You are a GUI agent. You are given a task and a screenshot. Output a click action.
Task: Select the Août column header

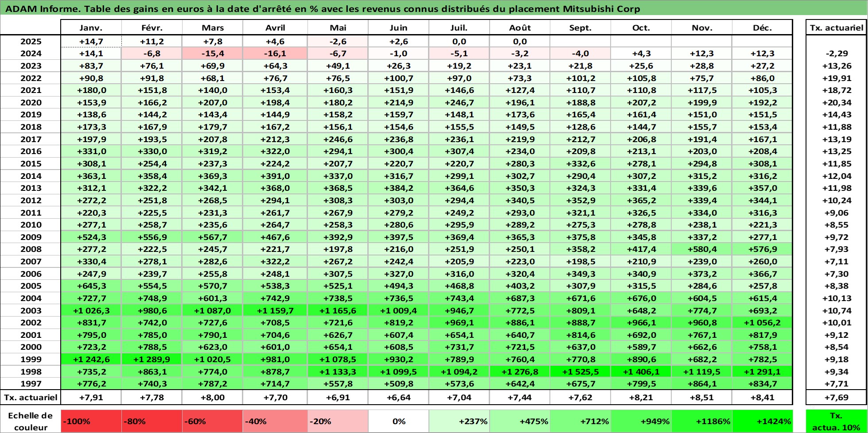[520, 27]
